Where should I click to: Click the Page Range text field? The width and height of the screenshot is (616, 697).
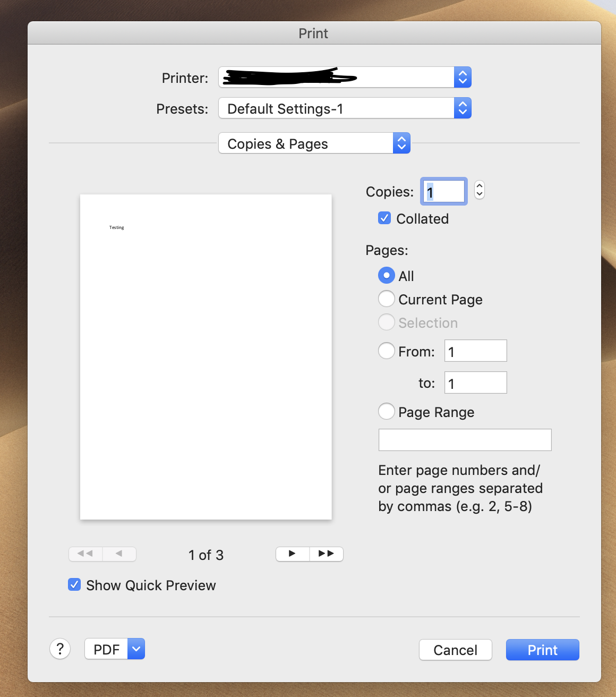coord(465,440)
